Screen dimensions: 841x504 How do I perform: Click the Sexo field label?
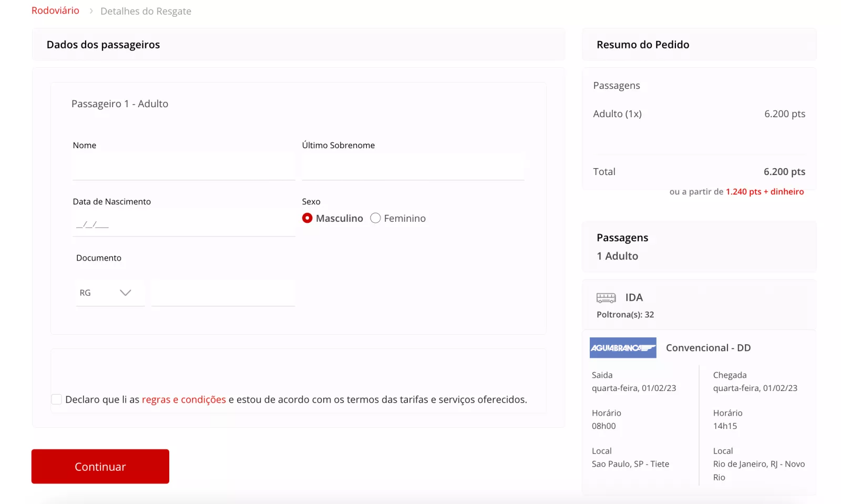tap(311, 202)
